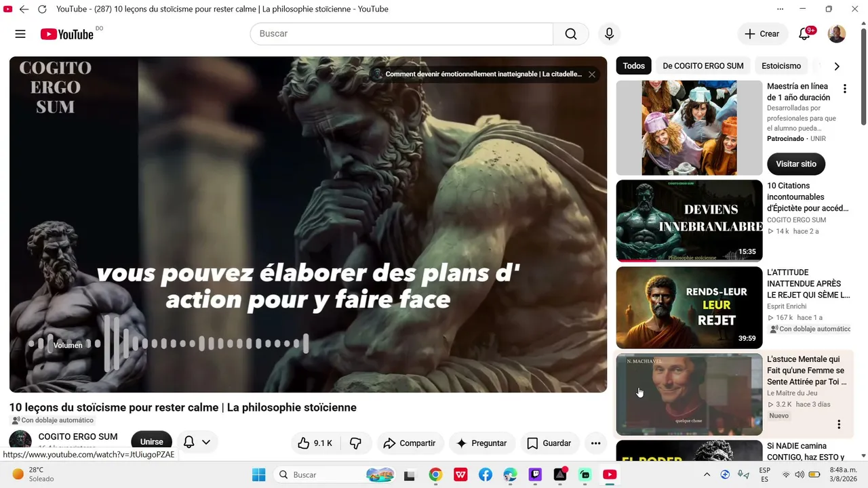Open 'Si NADIE camina CONTIGO' video title
This screenshot has width=868, height=488.
click(806, 451)
